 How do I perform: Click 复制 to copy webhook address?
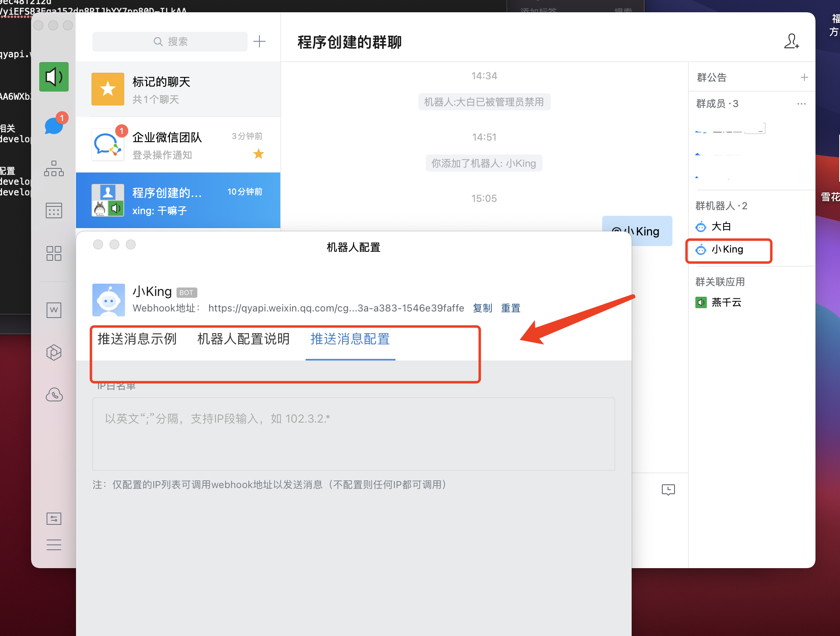[x=482, y=308]
